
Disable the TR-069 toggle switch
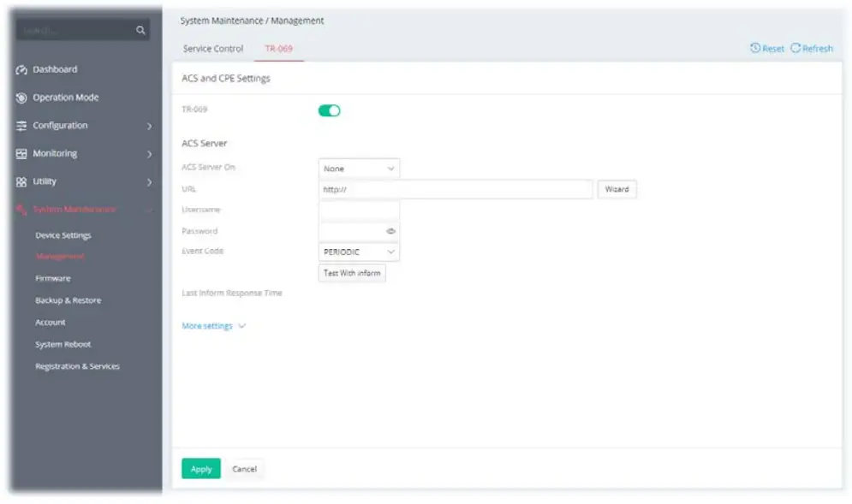tap(330, 110)
